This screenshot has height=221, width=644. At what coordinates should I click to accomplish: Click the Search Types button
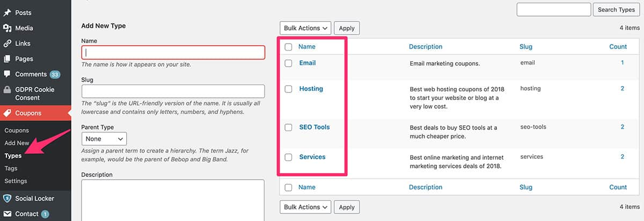[x=616, y=10]
